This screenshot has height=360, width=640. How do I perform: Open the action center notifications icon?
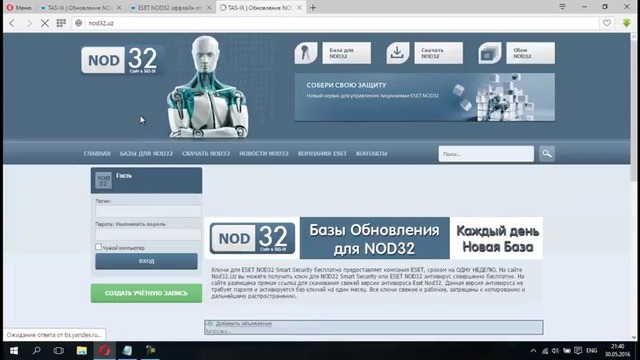(578, 351)
